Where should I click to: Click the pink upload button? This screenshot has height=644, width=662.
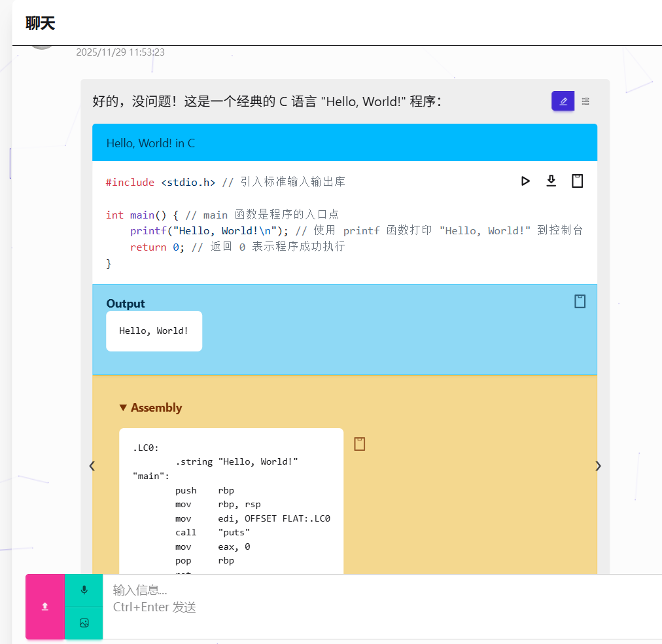[x=45, y=607]
